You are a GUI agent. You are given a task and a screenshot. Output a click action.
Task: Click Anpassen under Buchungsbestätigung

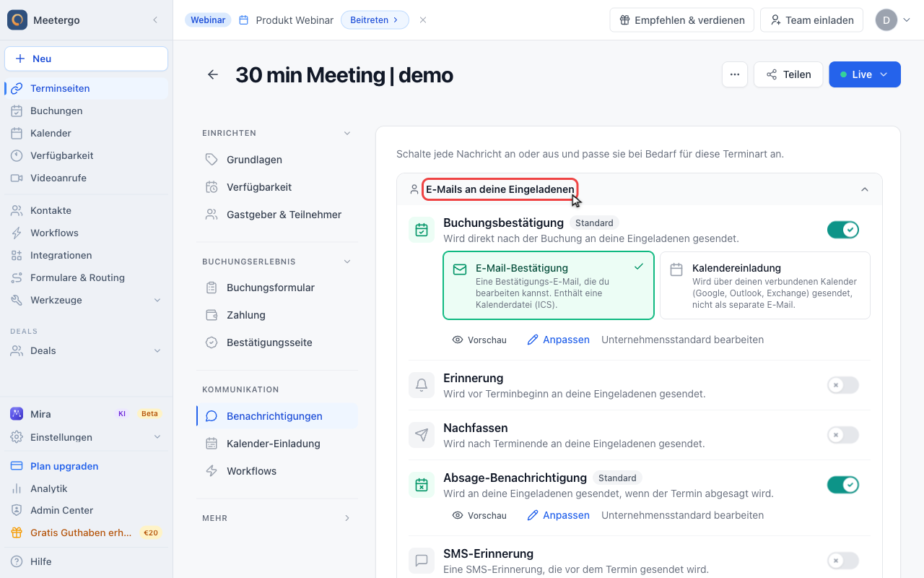point(559,340)
